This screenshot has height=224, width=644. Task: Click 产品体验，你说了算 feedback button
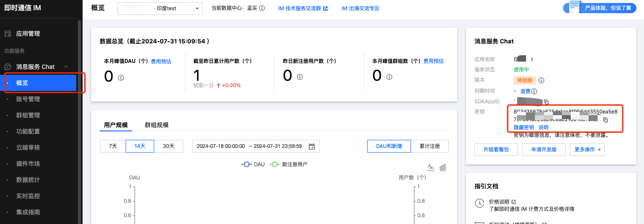point(600,8)
